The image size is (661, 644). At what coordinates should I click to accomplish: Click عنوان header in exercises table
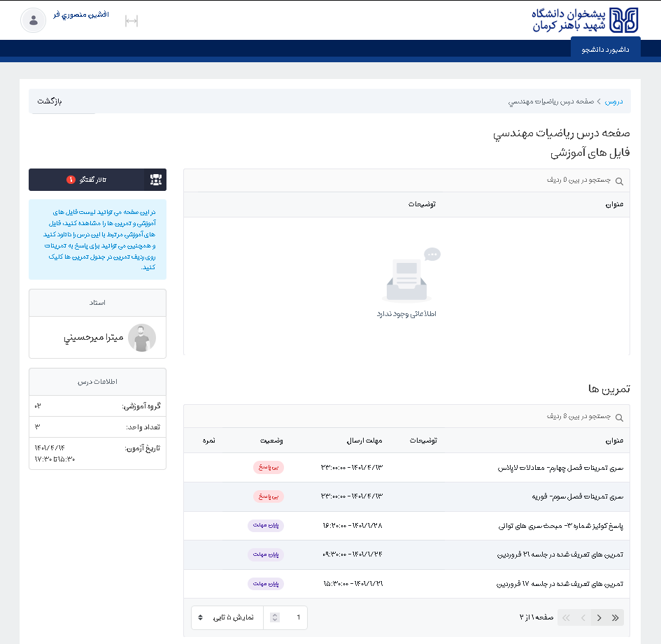tap(615, 441)
